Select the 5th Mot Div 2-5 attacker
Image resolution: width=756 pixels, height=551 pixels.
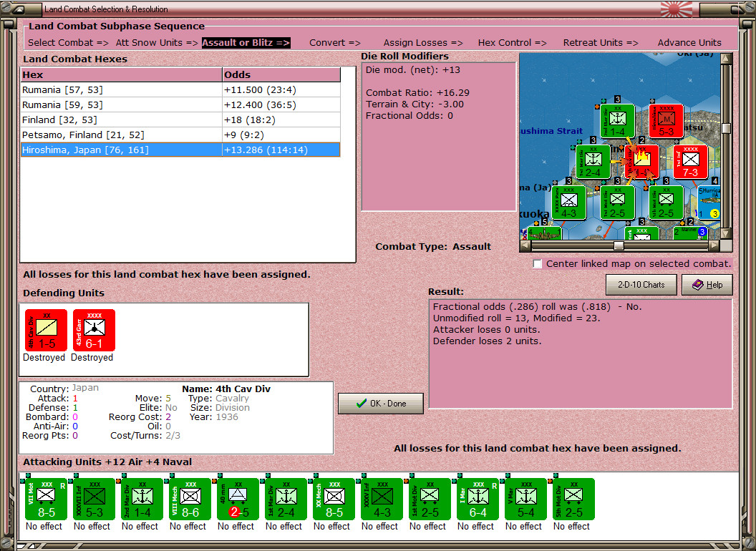(x=573, y=499)
